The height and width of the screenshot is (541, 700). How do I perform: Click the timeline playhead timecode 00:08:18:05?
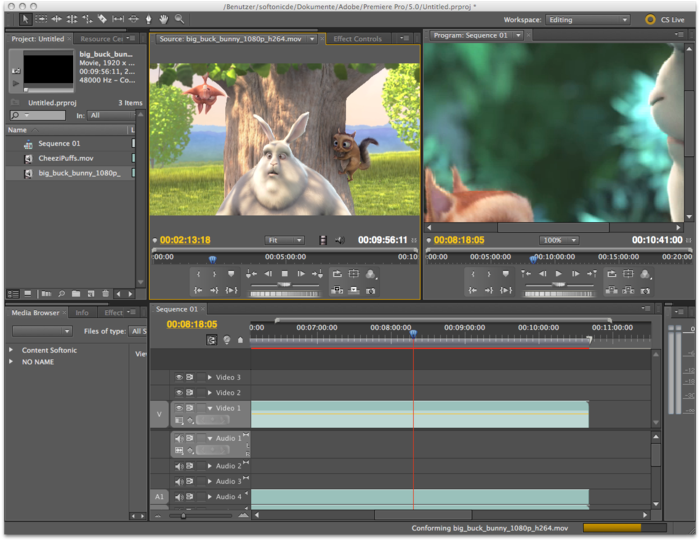click(x=192, y=324)
